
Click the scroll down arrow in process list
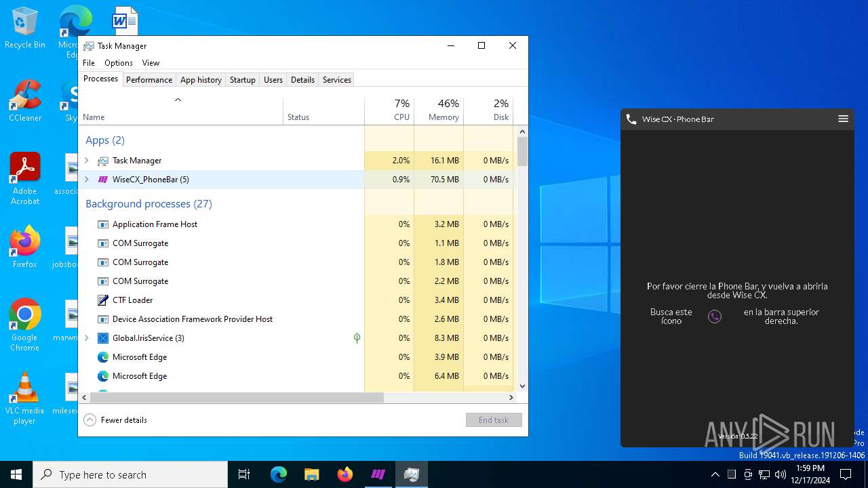(522, 386)
